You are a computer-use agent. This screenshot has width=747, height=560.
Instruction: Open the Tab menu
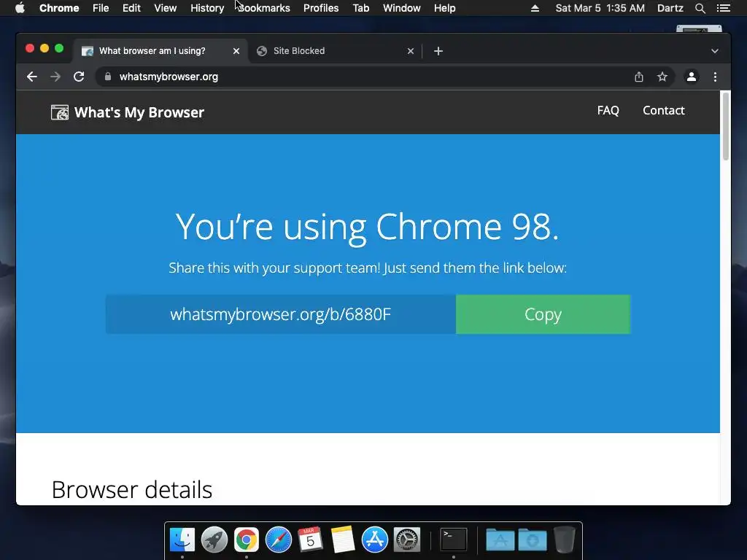[361, 8]
